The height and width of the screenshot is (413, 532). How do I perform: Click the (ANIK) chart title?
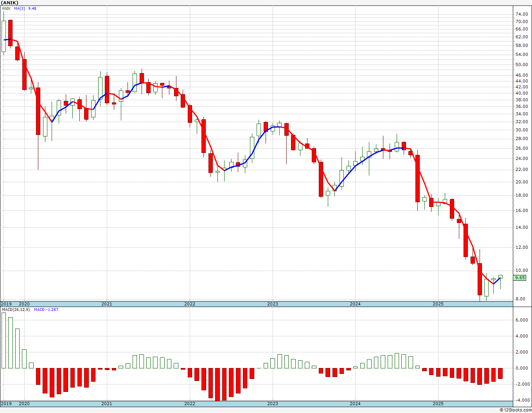9,3
